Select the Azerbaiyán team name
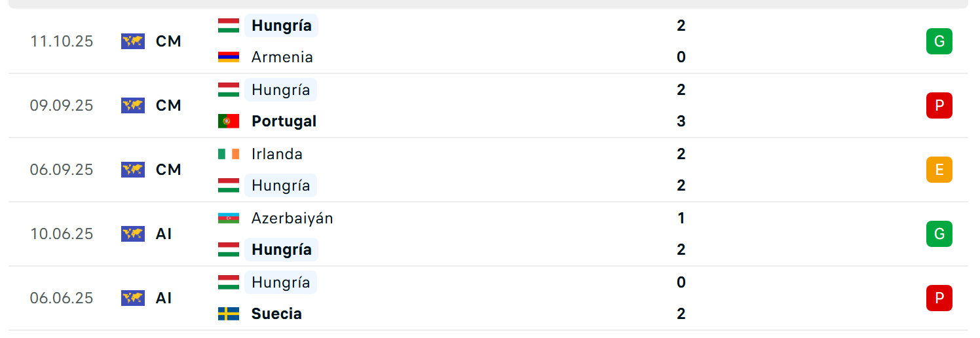This screenshot has width=980, height=338. point(292,218)
